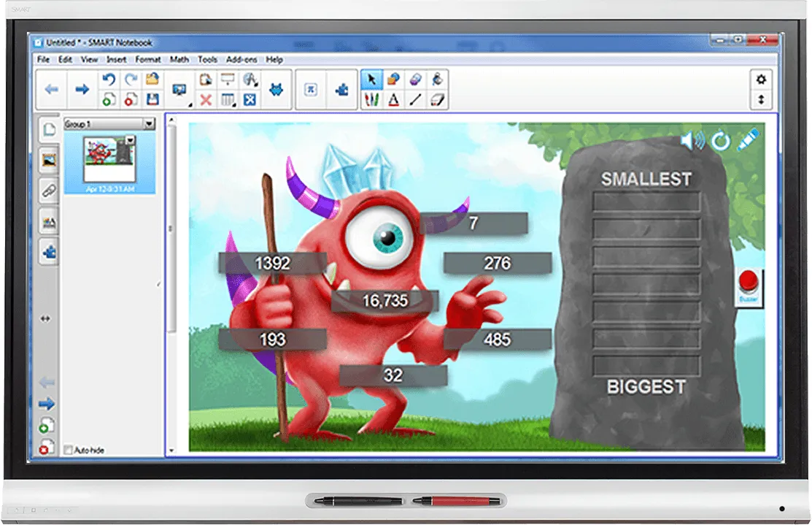Click the first empty slot under SMALLEST
The height and width of the screenshot is (525, 812).
pos(646,202)
